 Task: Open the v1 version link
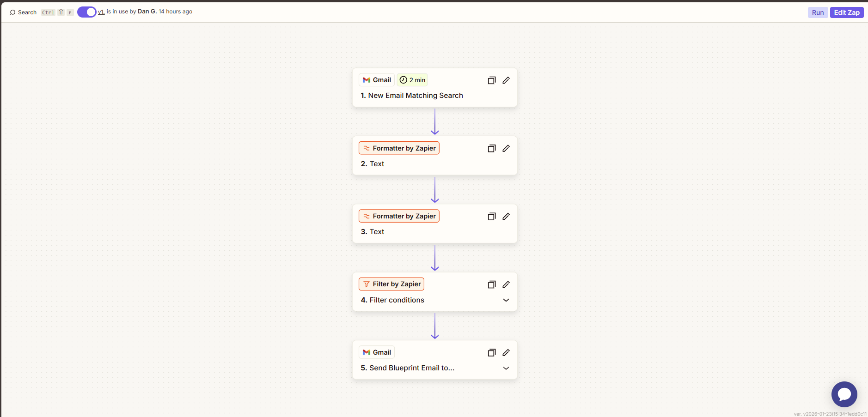tap(101, 12)
